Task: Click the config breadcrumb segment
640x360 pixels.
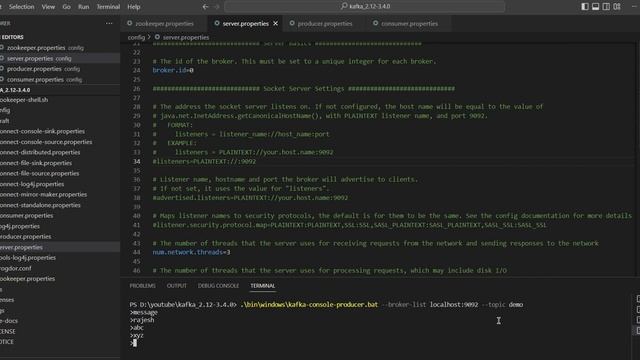Action: click(x=136, y=37)
